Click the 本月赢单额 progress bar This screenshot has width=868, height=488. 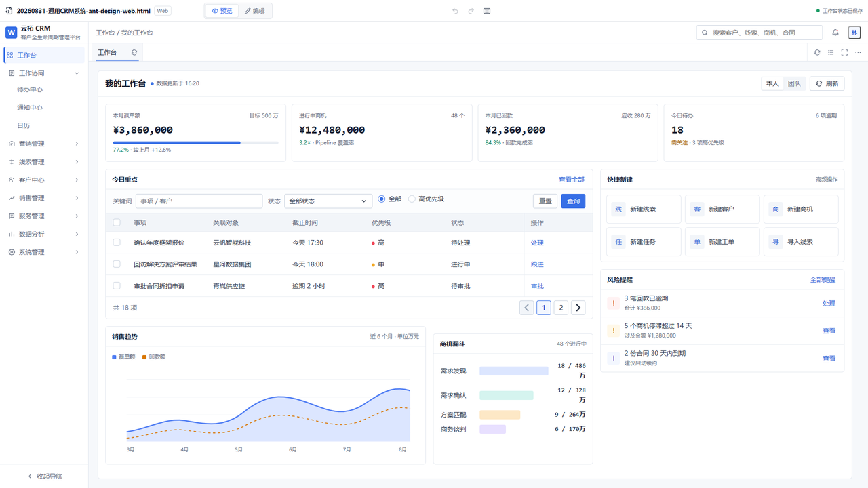[195, 142]
